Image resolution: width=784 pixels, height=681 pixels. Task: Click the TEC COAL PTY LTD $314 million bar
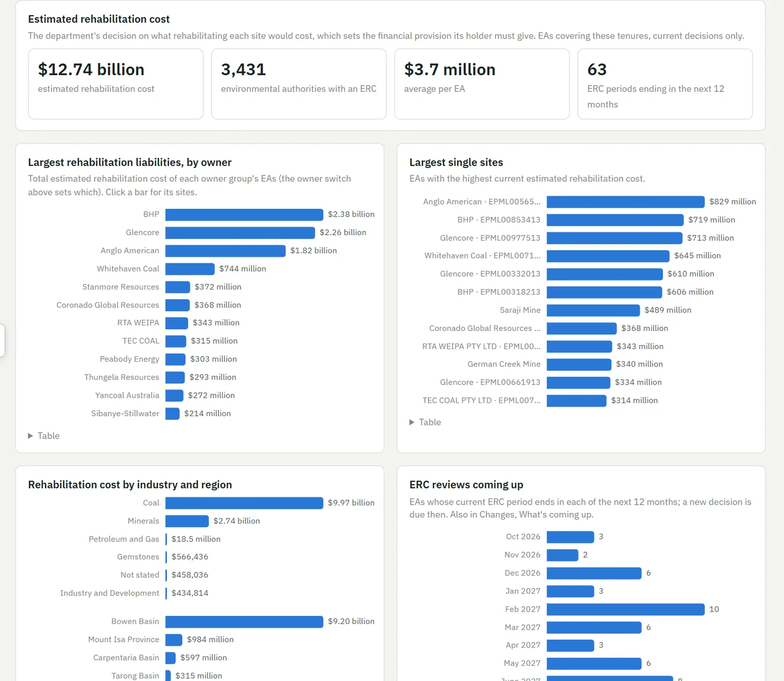point(577,400)
